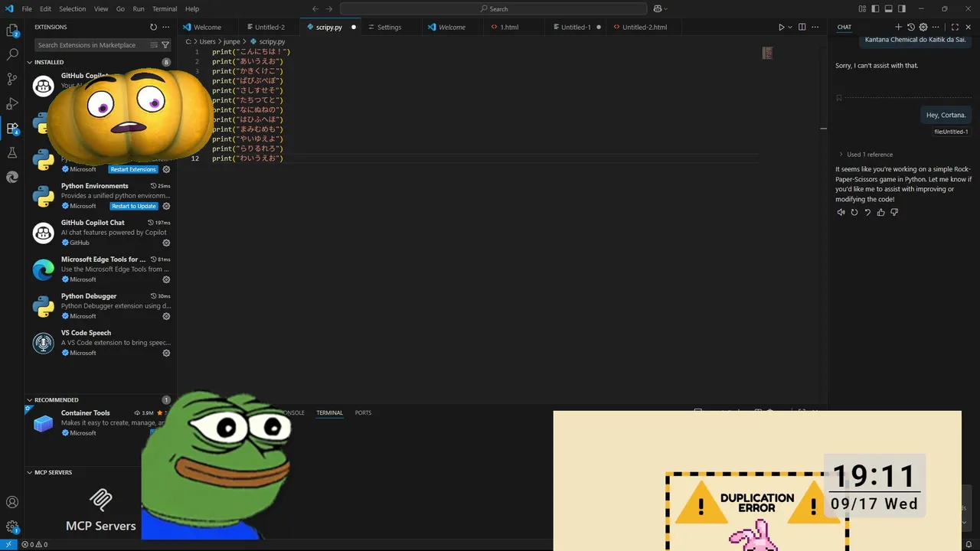Open the Search view in activity bar
Image resolution: width=980 pixels, height=551 pixels.
click(12, 55)
